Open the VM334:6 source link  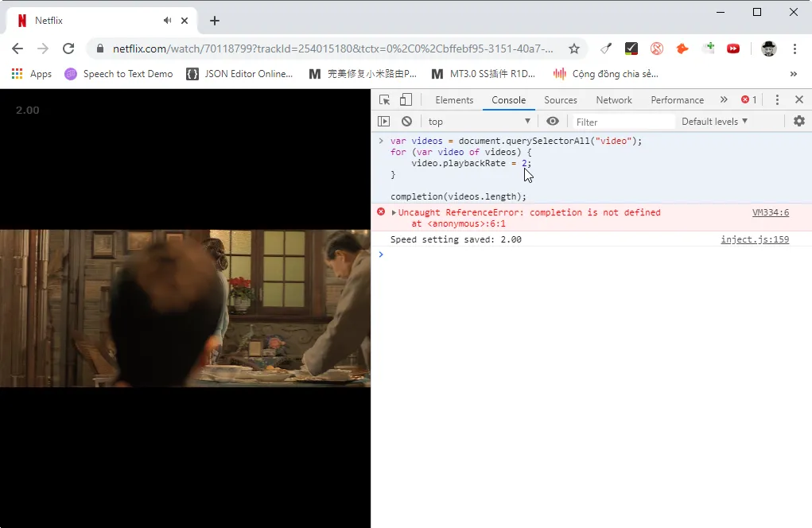tap(770, 212)
